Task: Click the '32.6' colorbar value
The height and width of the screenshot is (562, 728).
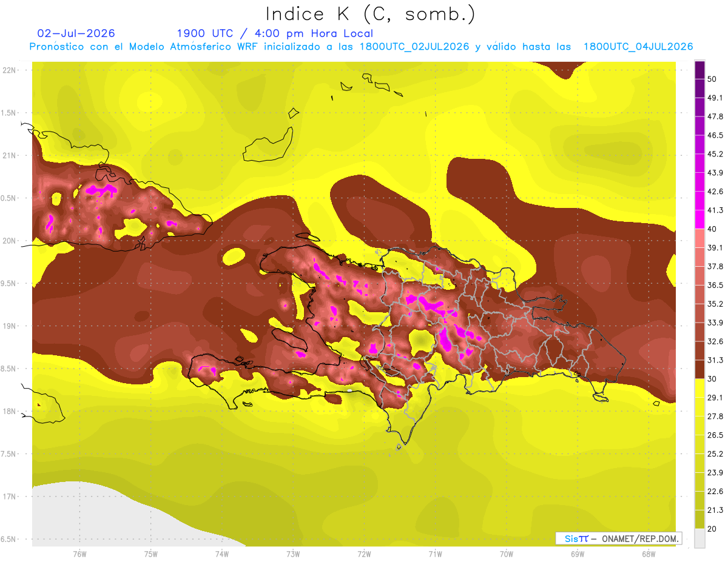Action: tap(715, 341)
